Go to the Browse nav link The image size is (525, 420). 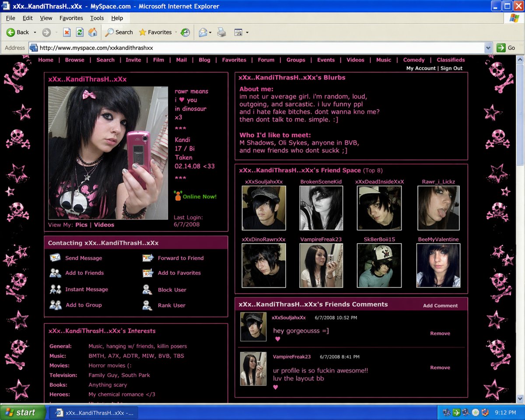click(74, 60)
